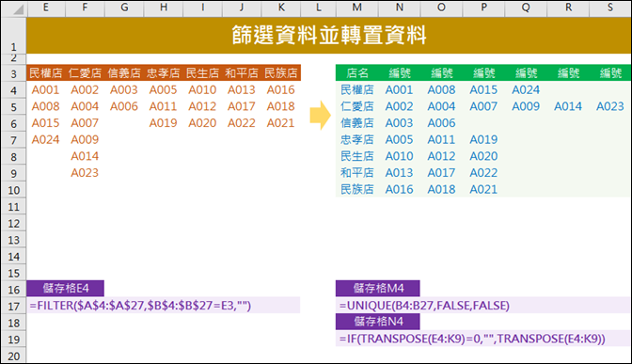The image size is (632, 364).
Task: Select row 10 header
Action: pyautogui.click(x=13, y=190)
